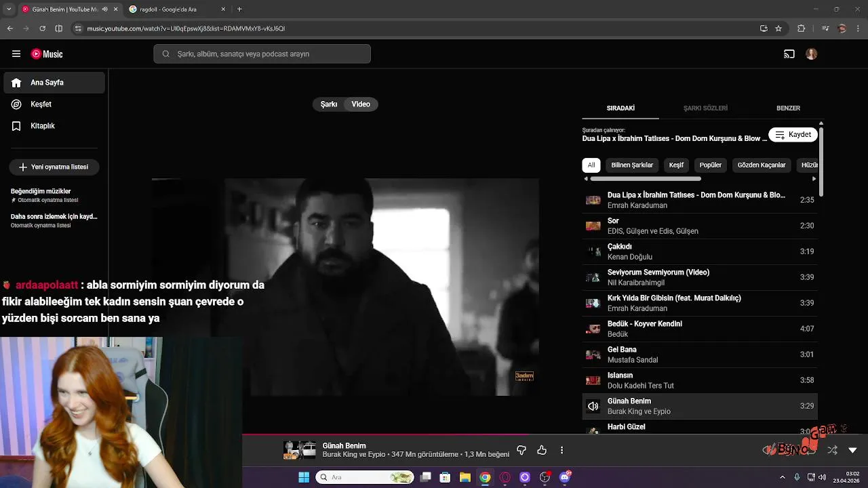Click the YouTube Music logo
The height and width of the screenshot is (488, 868).
(47, 54)
